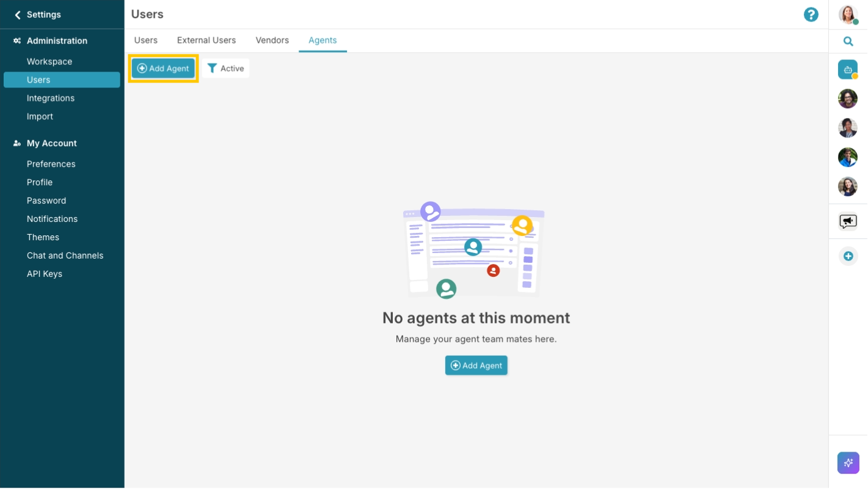
Task: Switch to the Users tab
Action: [146, 40]
